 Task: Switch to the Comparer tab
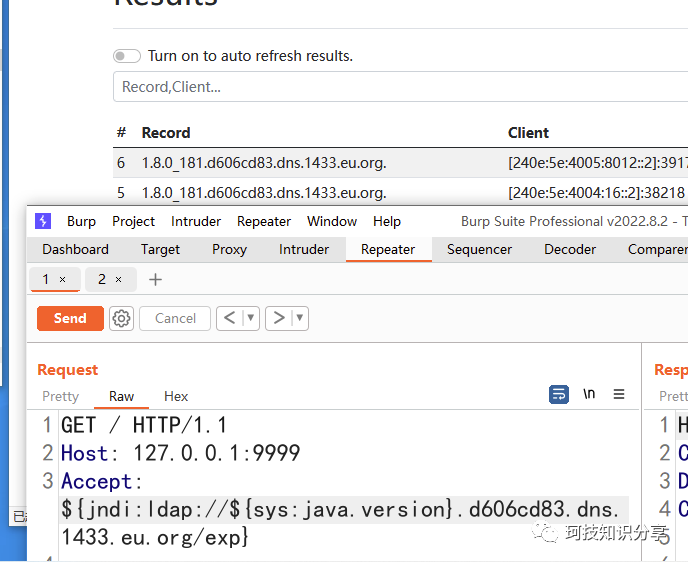tap(657, 250)
